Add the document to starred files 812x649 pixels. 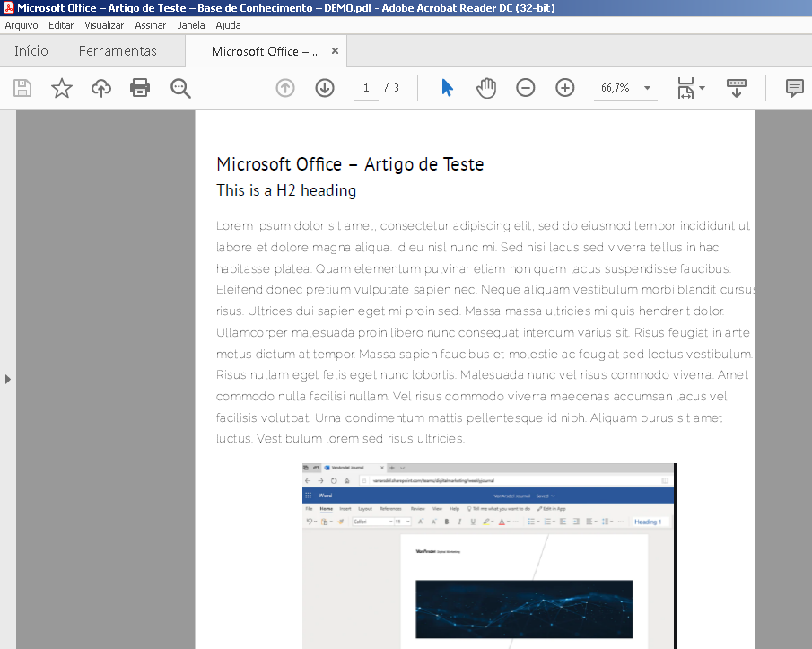62,88
